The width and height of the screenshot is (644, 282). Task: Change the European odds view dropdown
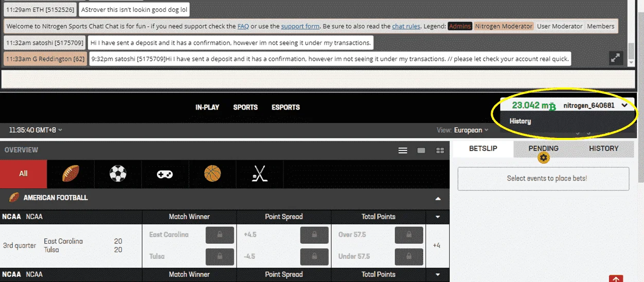click(471, 130)
